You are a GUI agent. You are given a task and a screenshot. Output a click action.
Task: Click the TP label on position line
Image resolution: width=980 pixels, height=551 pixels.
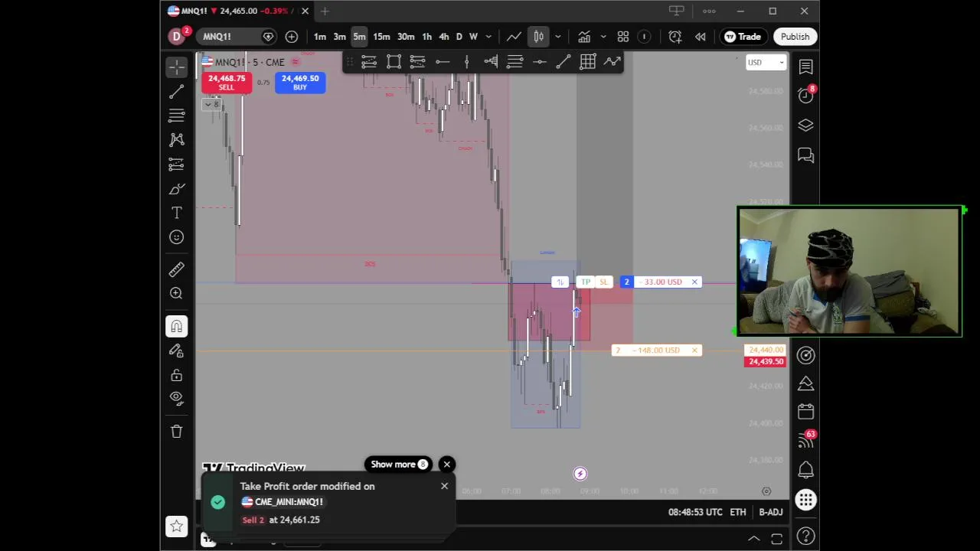coord(586,282)
